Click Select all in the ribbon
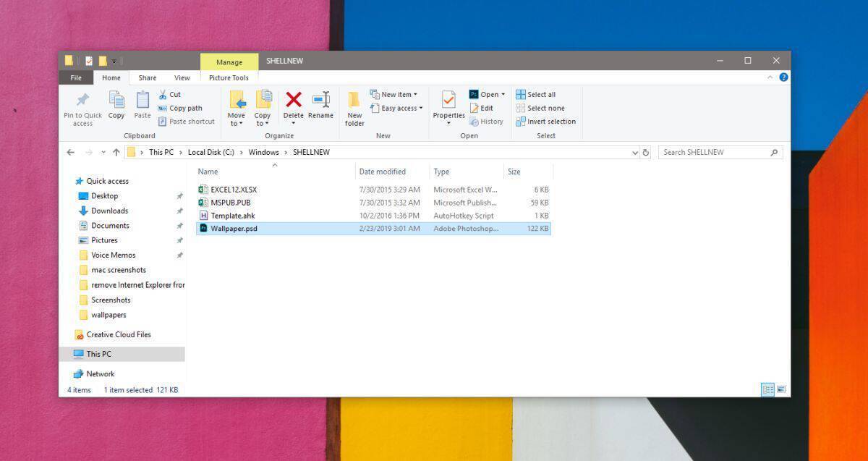Viewport: 868px width, 461px height. tap(536, 94)
